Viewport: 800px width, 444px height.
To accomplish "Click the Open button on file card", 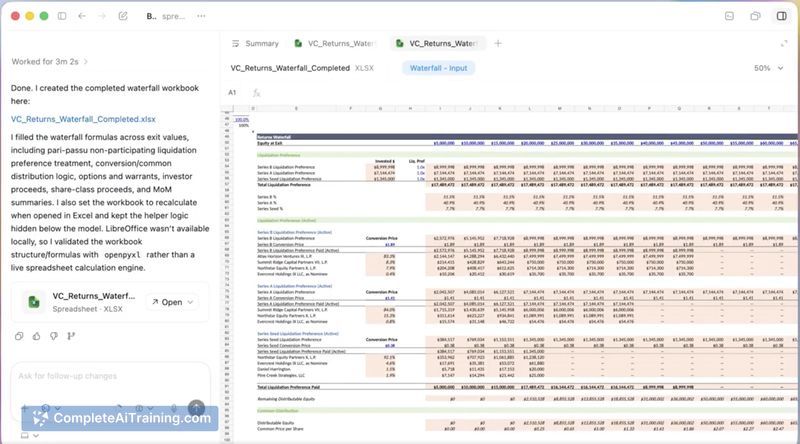I will click(167, 302).
